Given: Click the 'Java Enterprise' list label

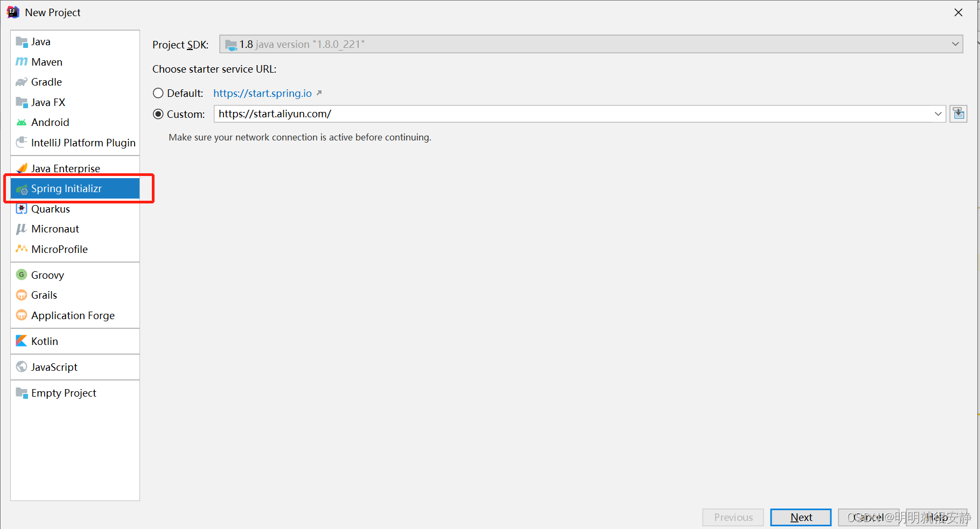Looking at the screenshot, I should [66, 168].
